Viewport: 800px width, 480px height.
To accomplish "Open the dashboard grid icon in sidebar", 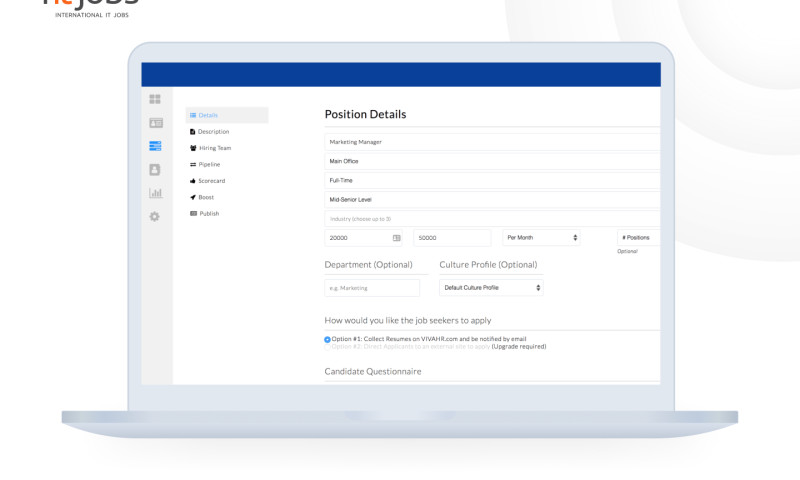I will (x=155, y=99).
